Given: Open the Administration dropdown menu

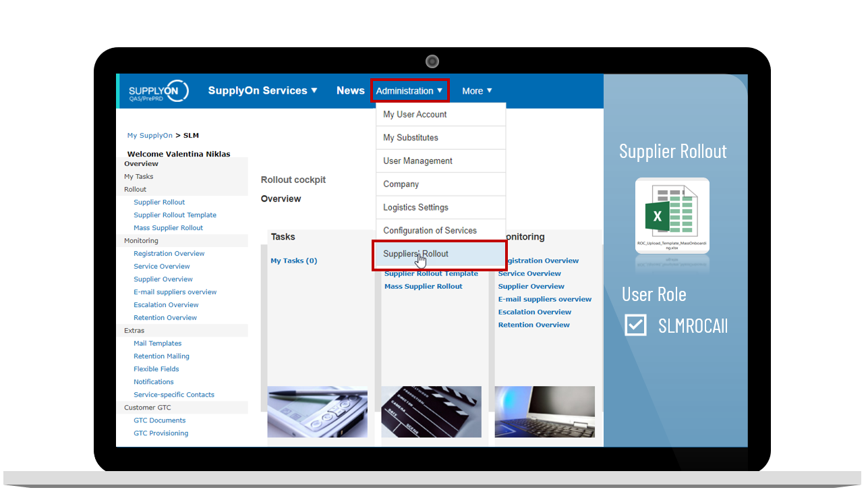Looking at the screenshot, I should click(x=410, y=90).
